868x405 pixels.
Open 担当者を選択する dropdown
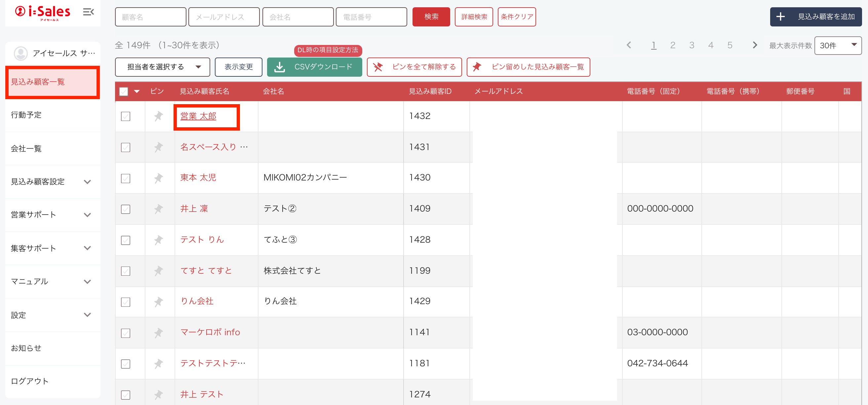162,67
